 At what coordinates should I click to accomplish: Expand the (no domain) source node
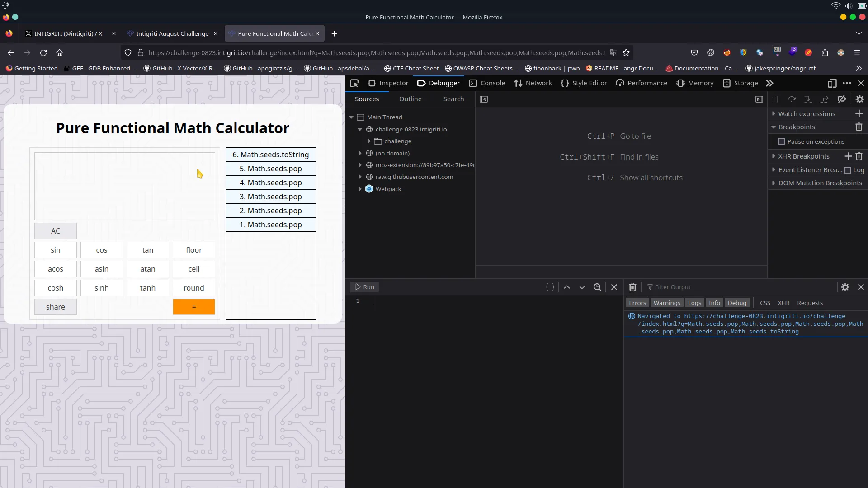360,154
